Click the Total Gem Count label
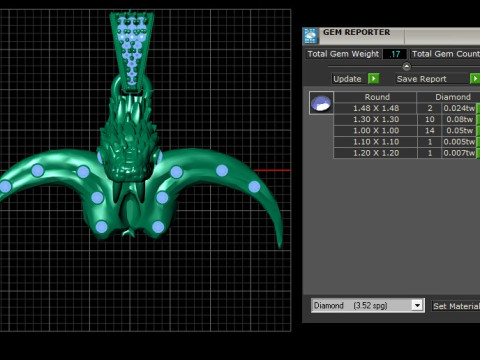Screen dimensions: 480x360 pyautogui.click(x=445, y=54)
